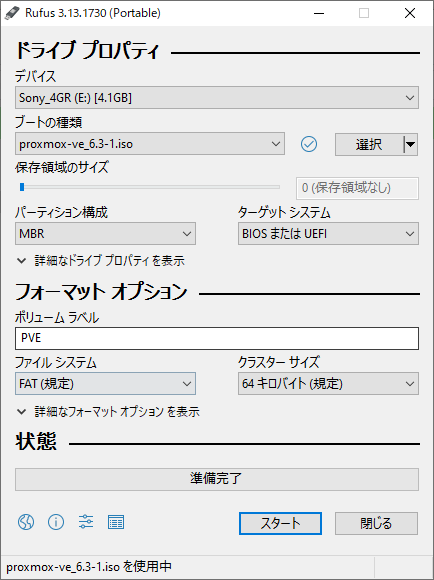The image size is (434, 580).
Task: Open the settings sliders icon
Action: point(86,522)
